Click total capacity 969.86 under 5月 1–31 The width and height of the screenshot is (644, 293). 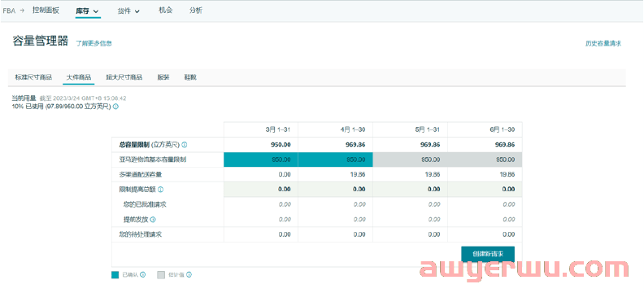point(430,145)
